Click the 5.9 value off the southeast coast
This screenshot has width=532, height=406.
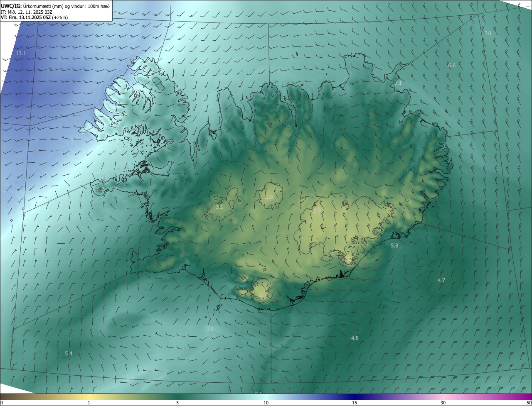pos(394,246)
